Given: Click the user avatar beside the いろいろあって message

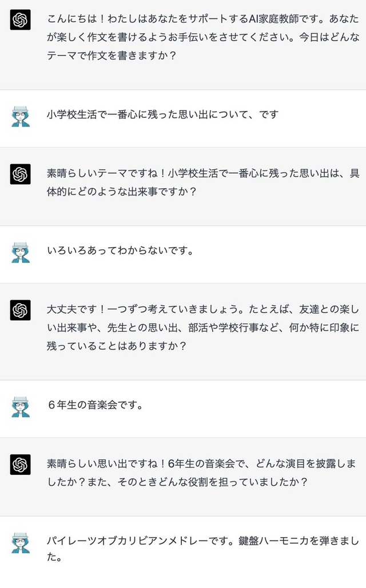Looking at the screenshot, I should [x=20, y=252].
